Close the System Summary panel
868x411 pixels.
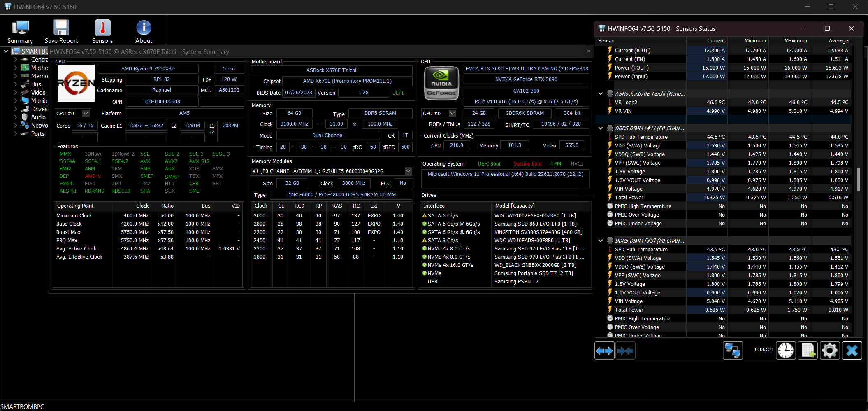coord(589,51)
